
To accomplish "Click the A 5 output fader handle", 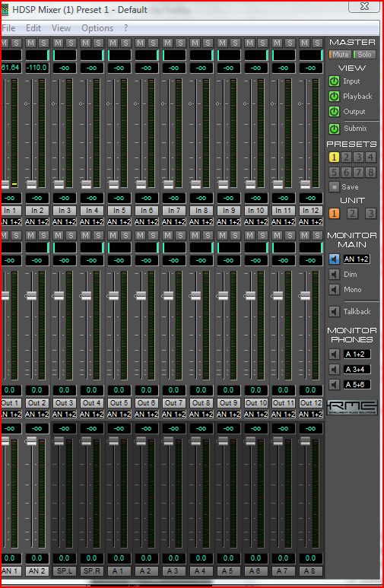I will tap(223, 441).
